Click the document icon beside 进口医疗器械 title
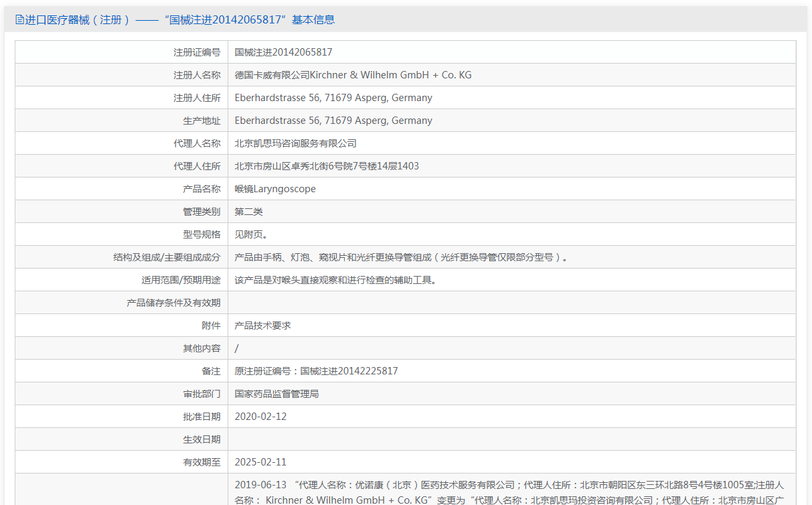This screenshot has width=812, height=505. tap(19, 20)
